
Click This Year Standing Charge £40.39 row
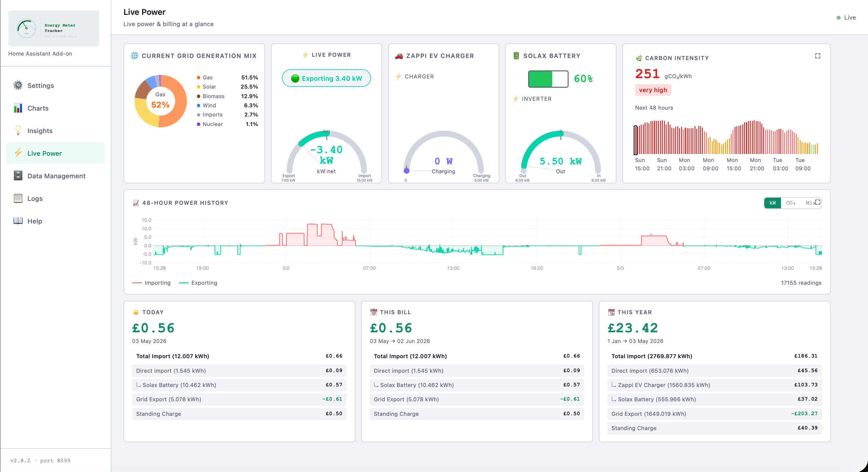[714, 428]
